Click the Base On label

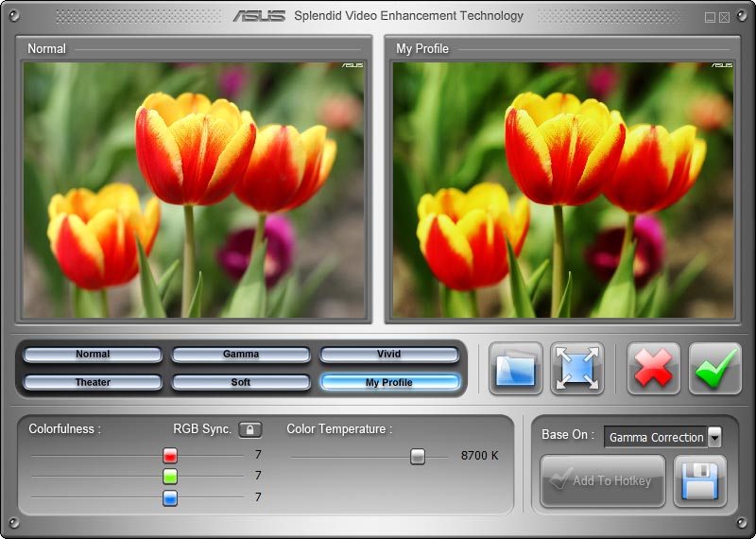[x=569, y=434]
